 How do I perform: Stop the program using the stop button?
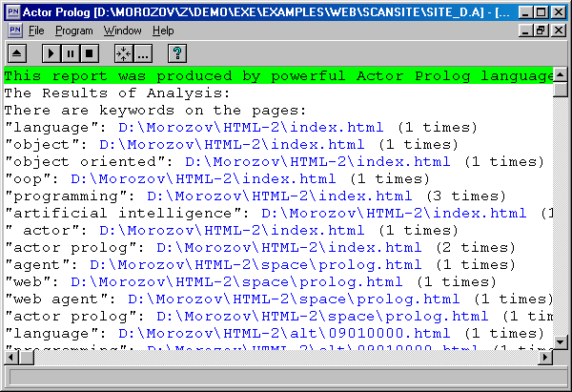coord(90,53)
